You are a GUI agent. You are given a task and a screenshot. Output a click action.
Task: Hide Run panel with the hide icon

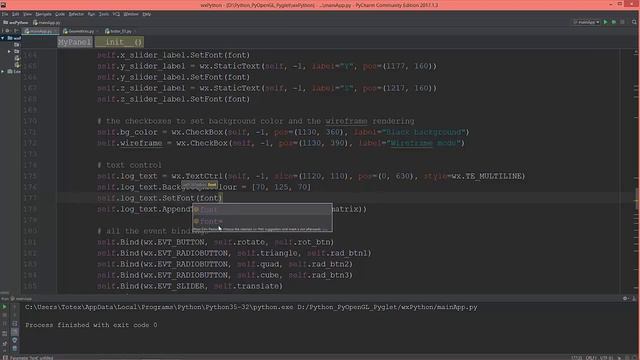click(634, 299)
